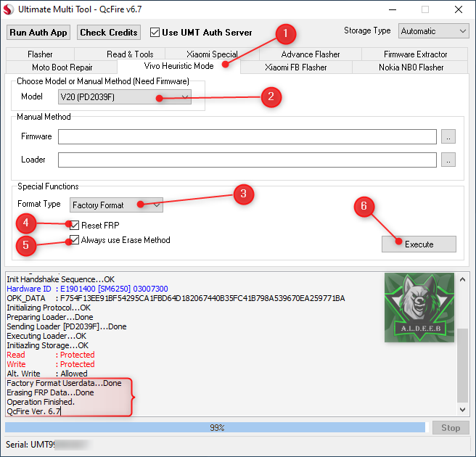Click the Execute button
Image resolution: width=476 pixels, height=457 pixels.
point(419,244)
